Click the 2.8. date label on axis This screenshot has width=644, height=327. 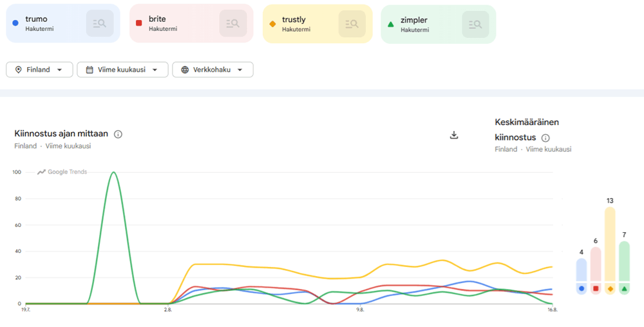pos(168,310)
